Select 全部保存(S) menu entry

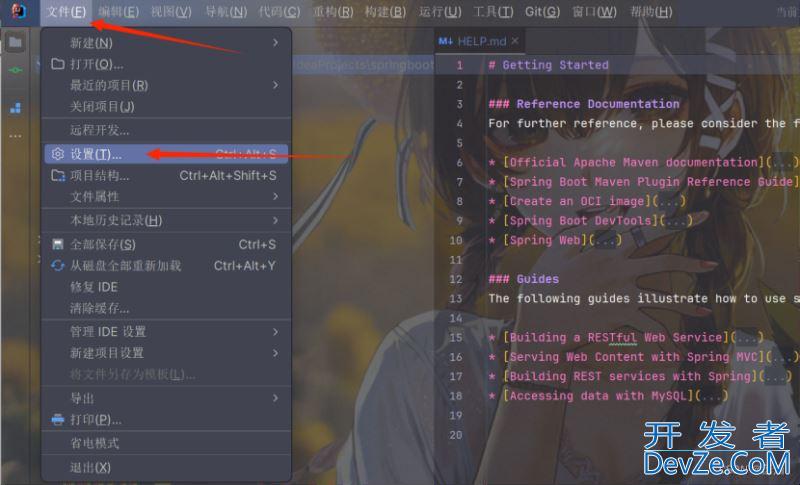(166, 244)
